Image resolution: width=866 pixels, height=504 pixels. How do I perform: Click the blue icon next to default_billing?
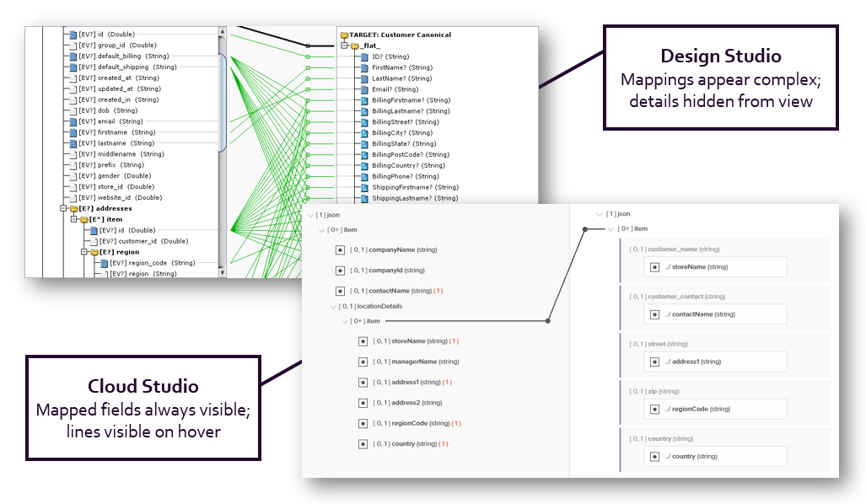click(73, 56)
